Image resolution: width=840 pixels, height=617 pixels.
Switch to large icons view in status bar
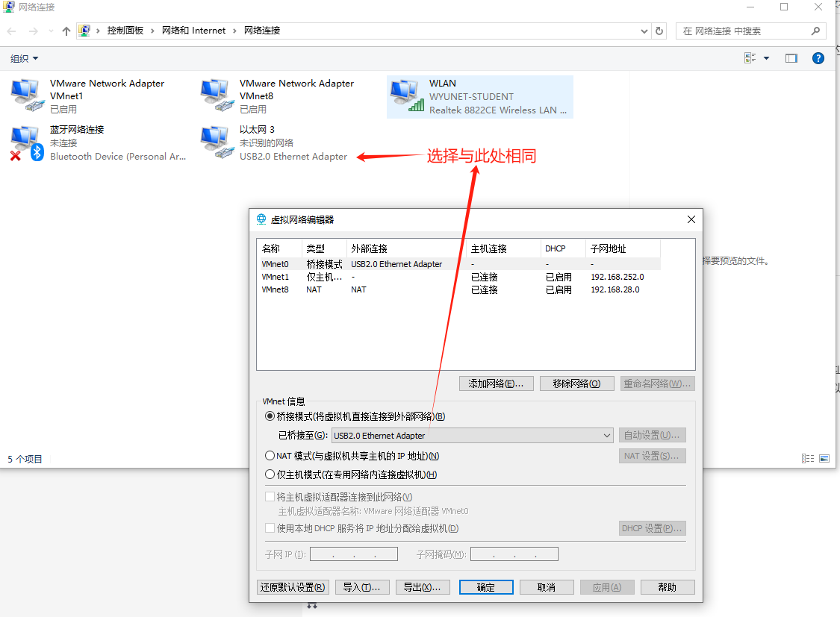tap(824, 459)
